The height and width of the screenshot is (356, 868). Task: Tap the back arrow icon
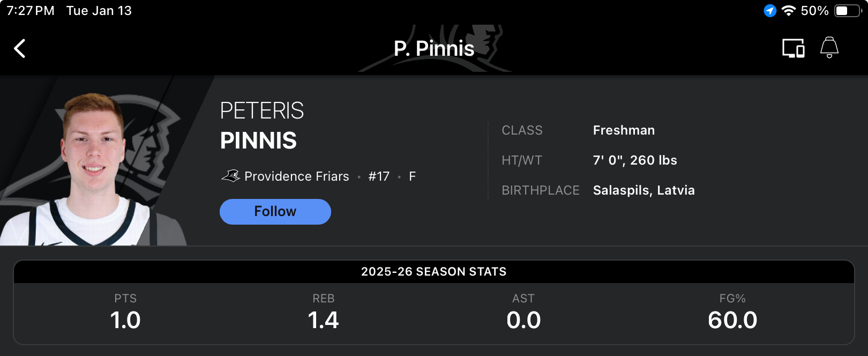tap(20, 48)
